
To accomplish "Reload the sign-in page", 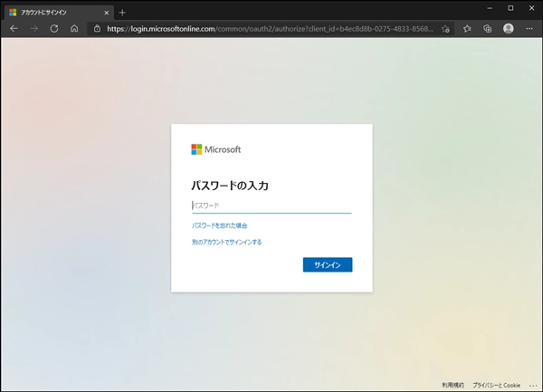I will point(54,29).
